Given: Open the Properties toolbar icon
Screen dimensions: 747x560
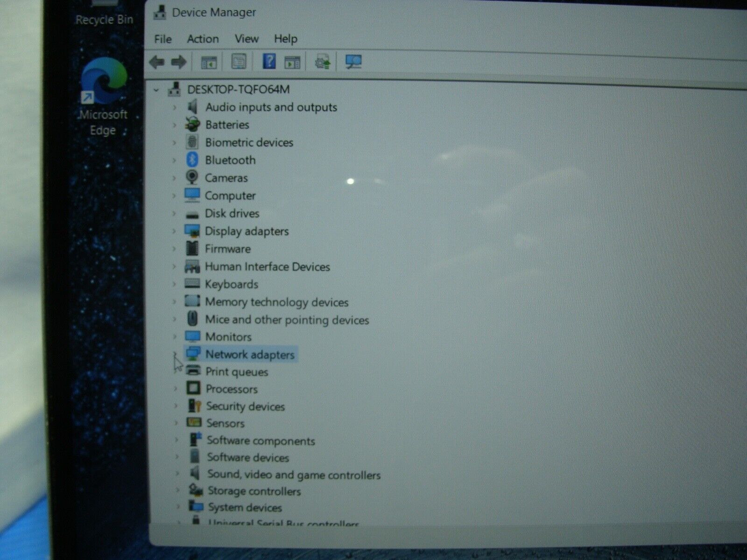Looking at the screenshot, I should (x=239, y=61).
